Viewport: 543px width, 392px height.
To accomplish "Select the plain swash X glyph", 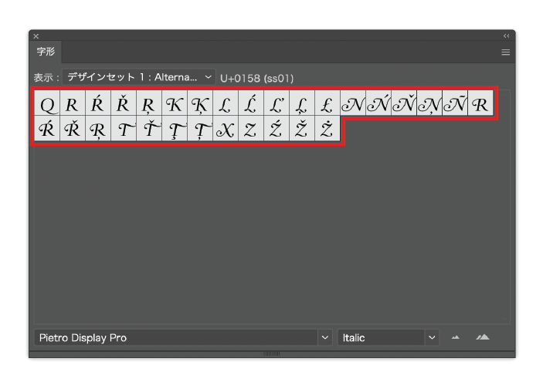I will 225,130.
